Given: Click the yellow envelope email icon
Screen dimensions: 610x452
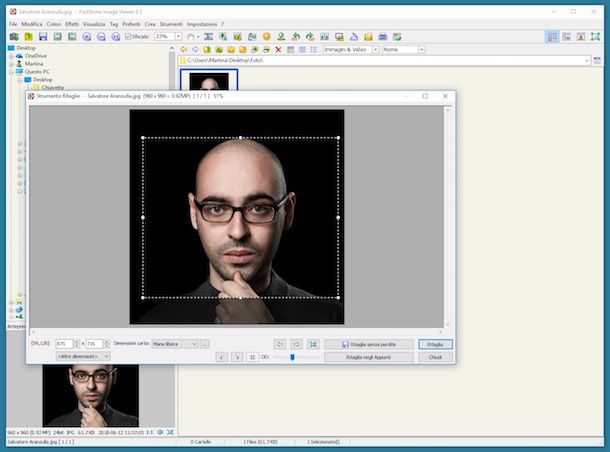Looking at the screenshot, I should (368, 37).
